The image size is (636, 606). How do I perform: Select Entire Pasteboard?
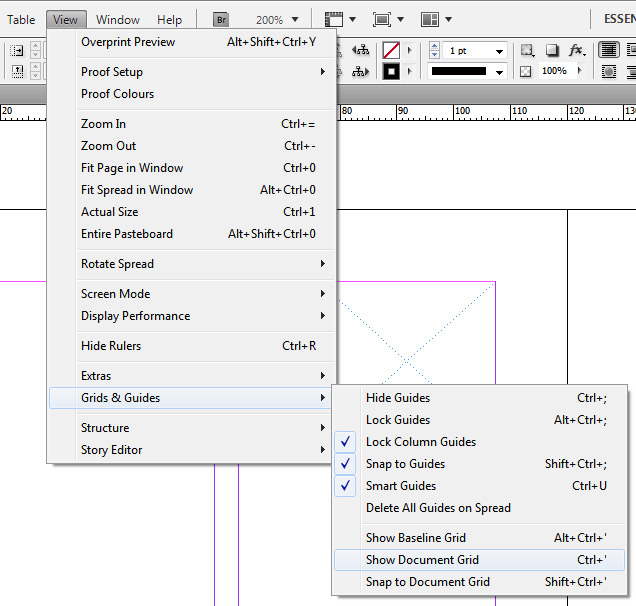tap(191, 234)
